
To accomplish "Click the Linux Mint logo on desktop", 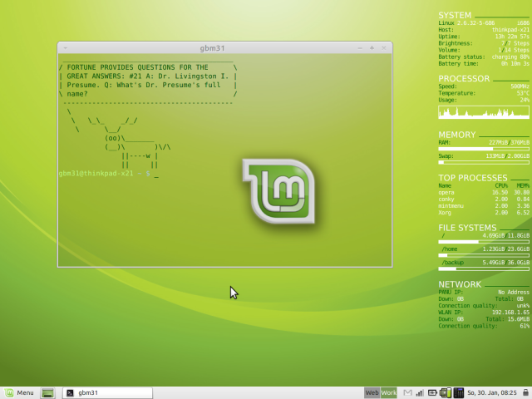I will tap(279, 191).
